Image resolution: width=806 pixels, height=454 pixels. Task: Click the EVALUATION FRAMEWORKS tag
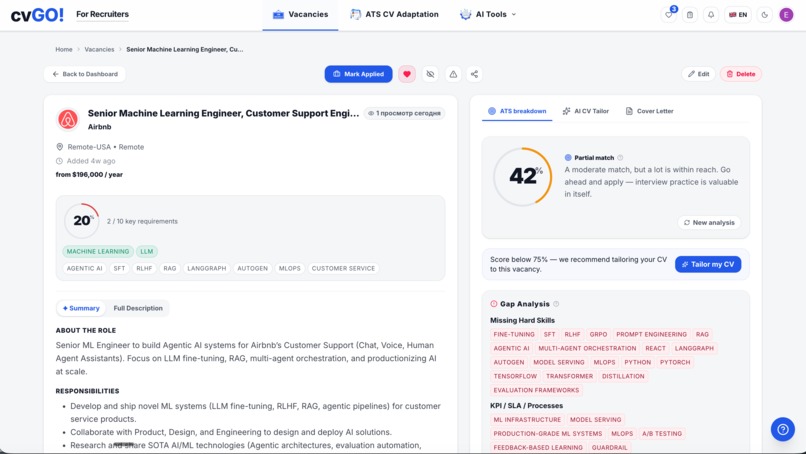pyautogui.click(x=536, y=390)
